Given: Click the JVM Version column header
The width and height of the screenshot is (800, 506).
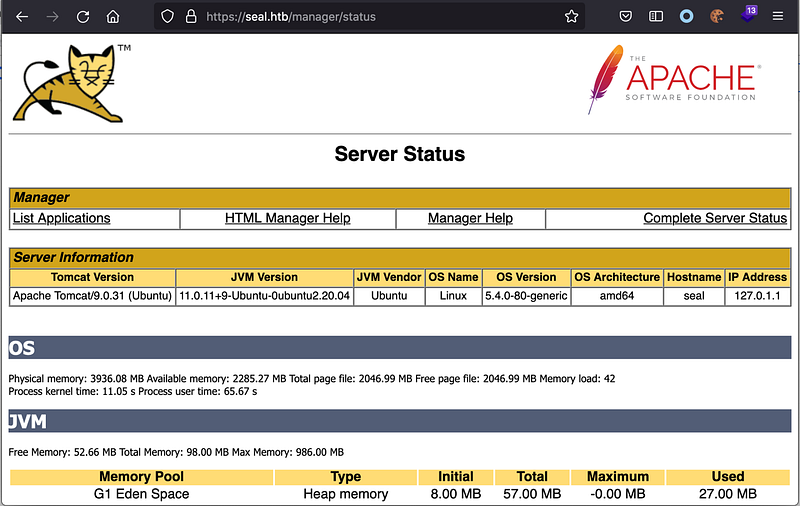Looking at the screenshot, I should pos(264,277).
